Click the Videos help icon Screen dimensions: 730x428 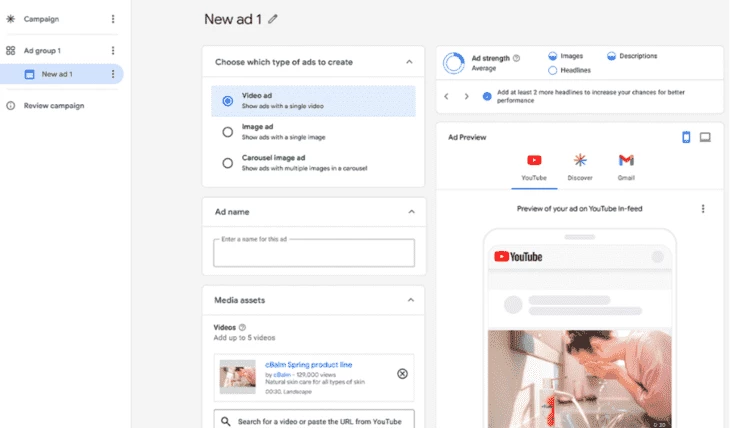tap(242, 327)
